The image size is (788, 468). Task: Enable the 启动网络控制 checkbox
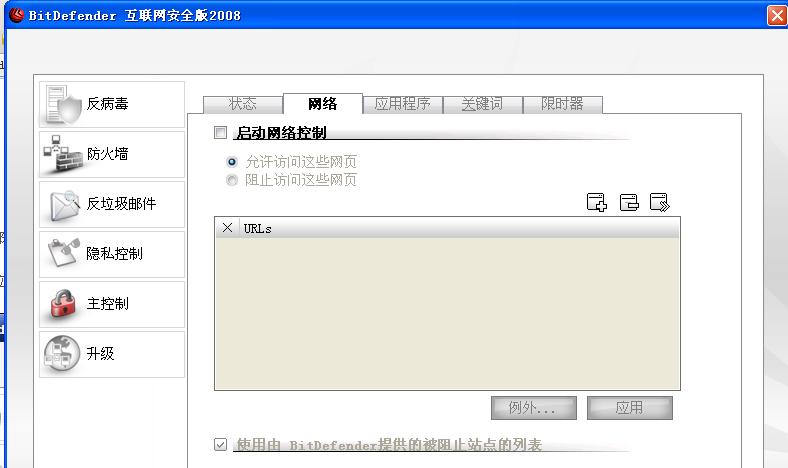pyautogui.click(x=220, y=132)
